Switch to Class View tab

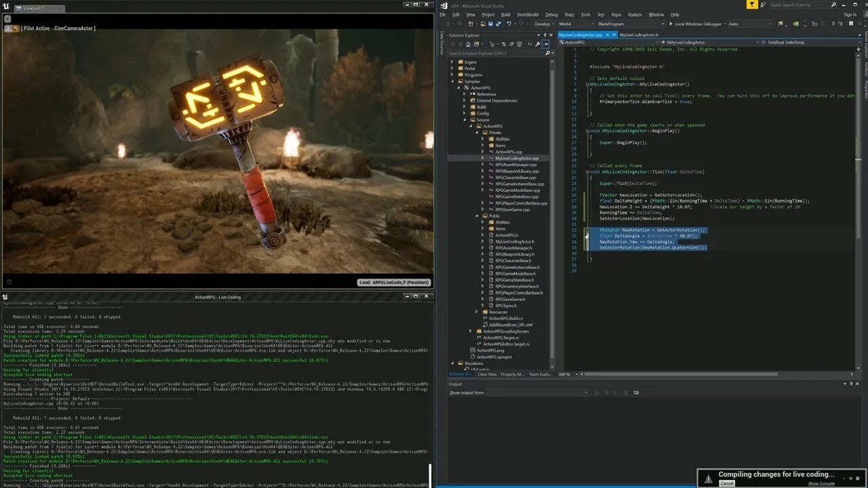click(x=487, y=374)
